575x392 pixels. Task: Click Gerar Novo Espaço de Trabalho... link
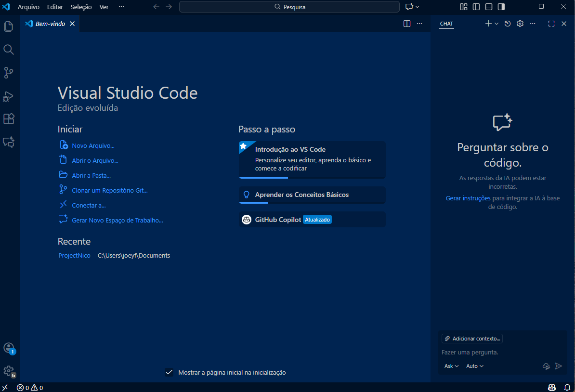pos(118,220)
